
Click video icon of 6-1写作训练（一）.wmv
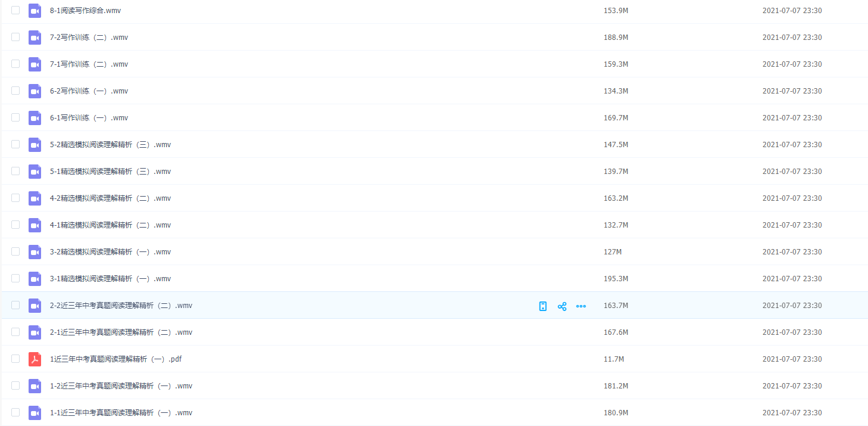35,118
